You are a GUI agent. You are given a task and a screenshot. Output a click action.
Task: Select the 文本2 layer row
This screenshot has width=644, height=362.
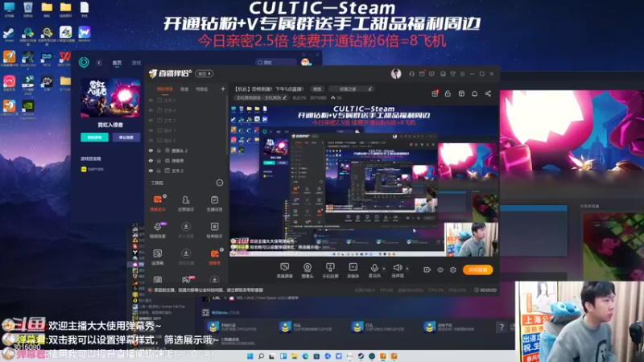pyautogui.click(x=187, y=171)
